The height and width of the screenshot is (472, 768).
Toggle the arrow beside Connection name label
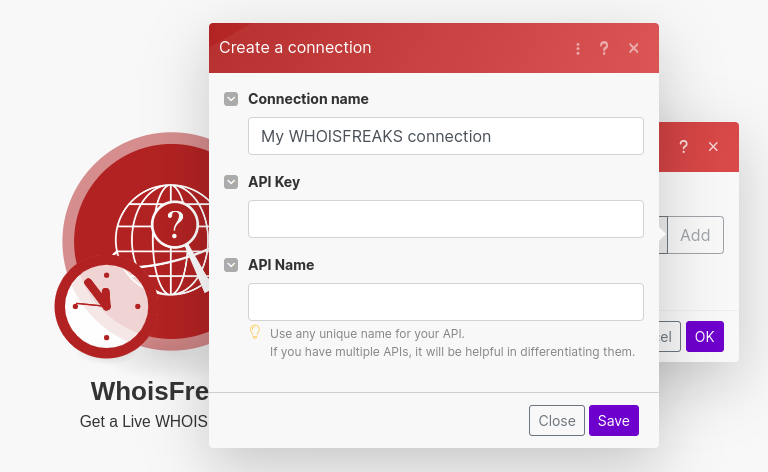tap(231, 99)
